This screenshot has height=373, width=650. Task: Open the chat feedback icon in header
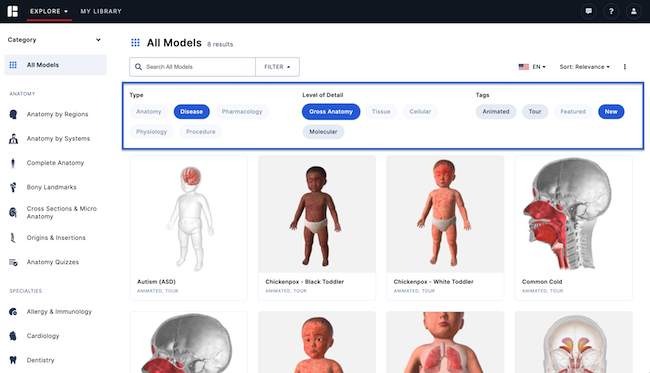(x=589, y=11)
